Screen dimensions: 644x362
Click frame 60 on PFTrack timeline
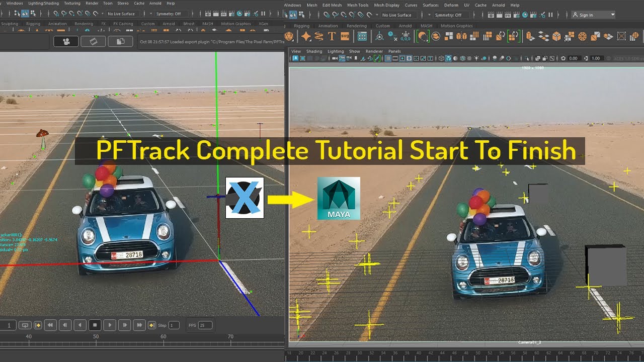click(x=164, y=336)
